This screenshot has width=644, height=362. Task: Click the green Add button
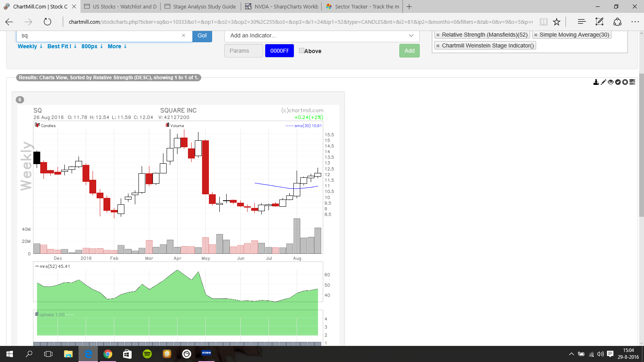coord(409,51)
